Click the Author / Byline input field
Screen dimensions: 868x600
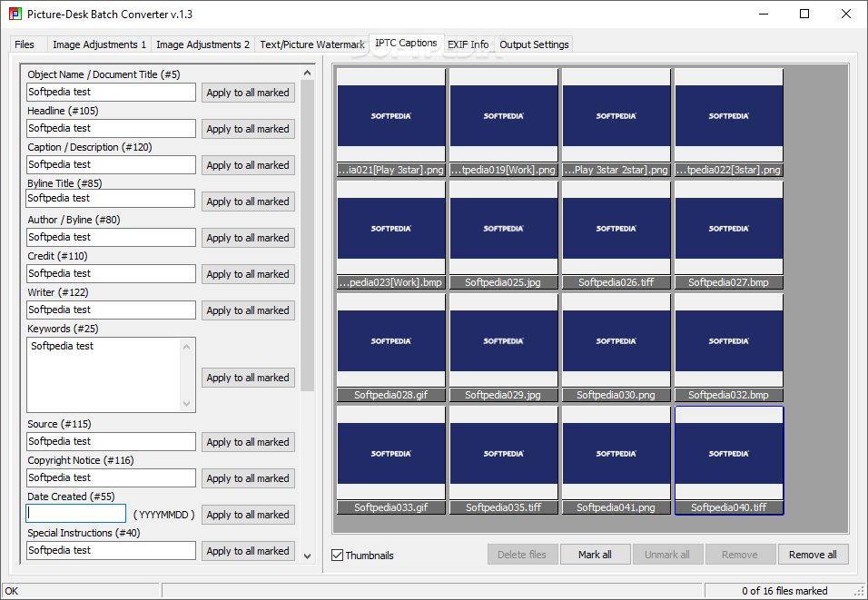(112, 238)
